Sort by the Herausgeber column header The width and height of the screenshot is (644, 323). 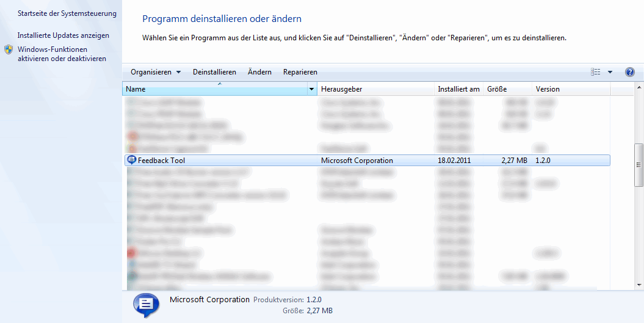[x=375, y=89]
